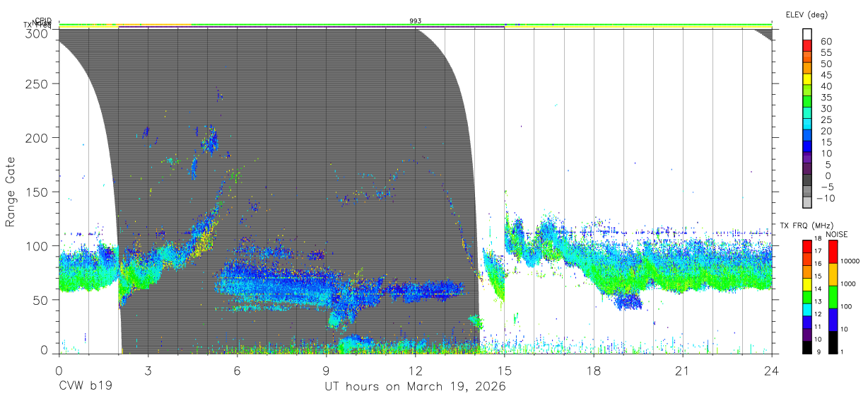Click the '0' hour tick label on x-axis

coord(59,371)
